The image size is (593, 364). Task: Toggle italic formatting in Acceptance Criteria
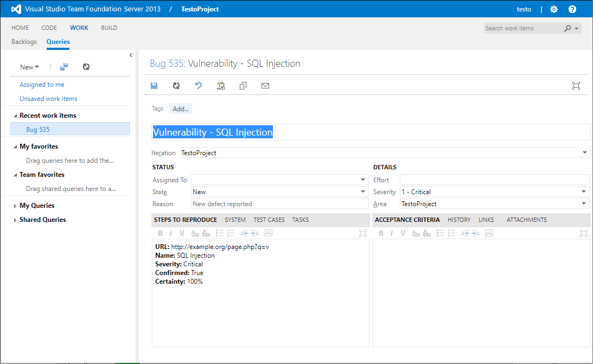point(392,233)
